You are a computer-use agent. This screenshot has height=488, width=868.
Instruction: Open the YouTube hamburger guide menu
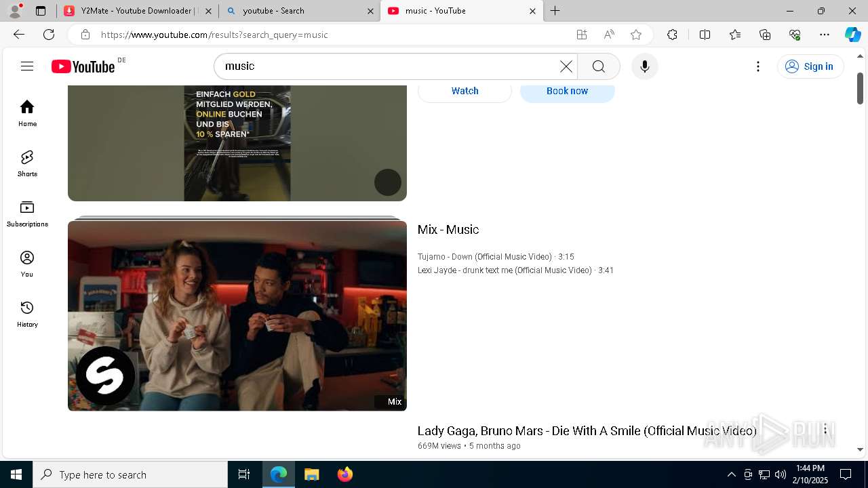point(27,66)
